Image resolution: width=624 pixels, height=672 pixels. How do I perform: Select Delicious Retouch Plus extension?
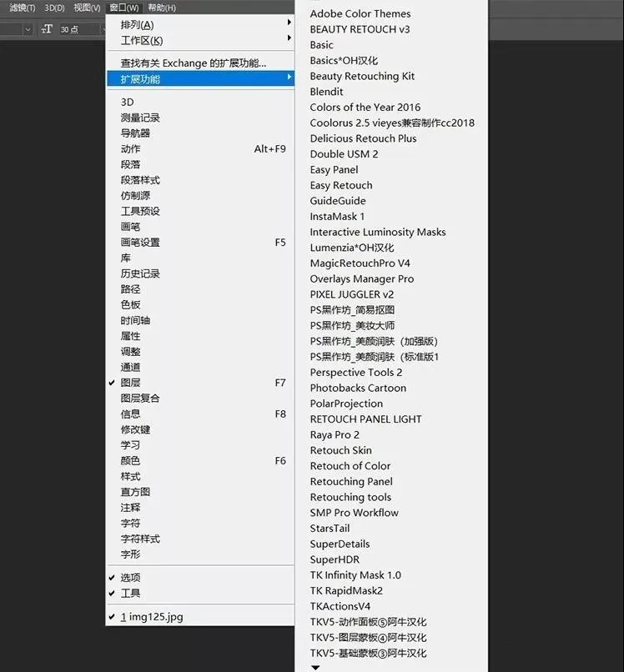coord(391,138)
